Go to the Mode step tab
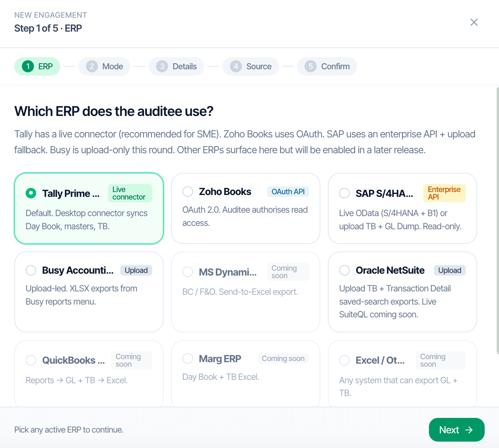 click(104, 66)
